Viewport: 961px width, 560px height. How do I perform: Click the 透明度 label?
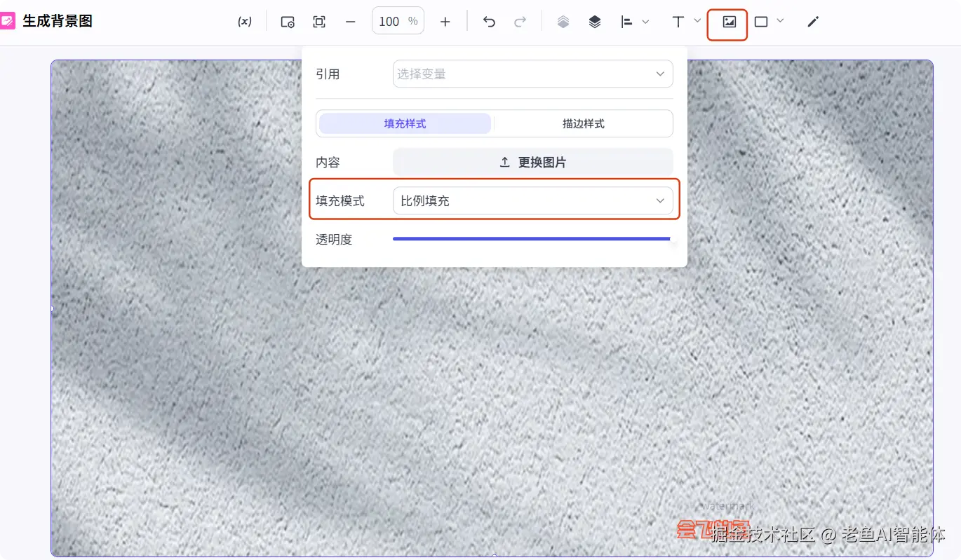click(334, 240)
